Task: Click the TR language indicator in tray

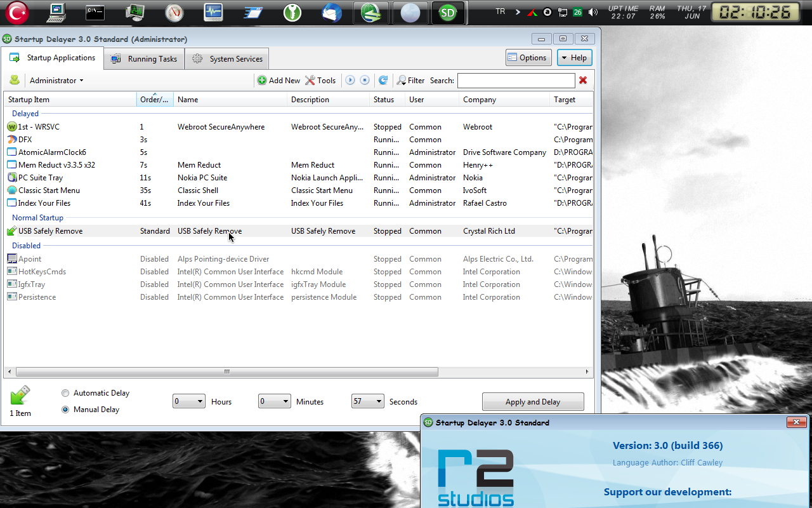Action: [x=501, y=11]
